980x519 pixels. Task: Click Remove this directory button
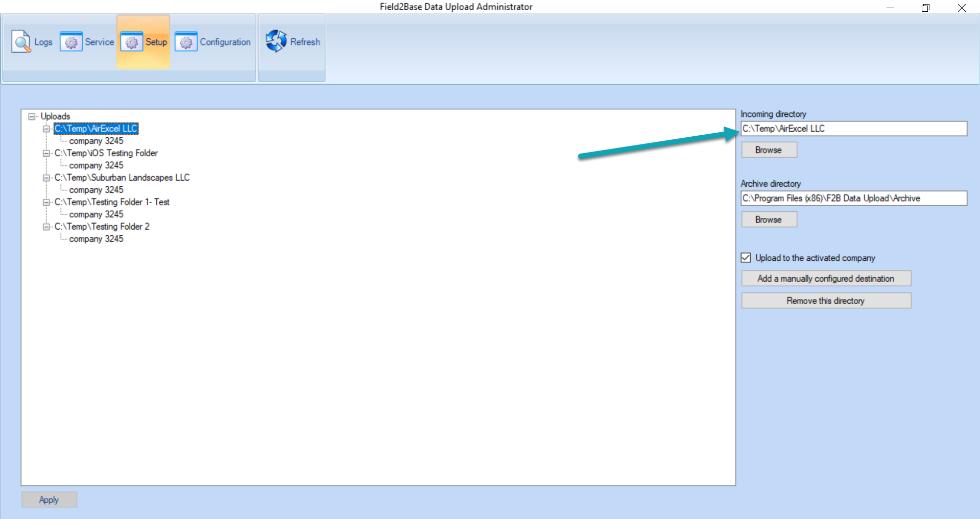[826, 301]
